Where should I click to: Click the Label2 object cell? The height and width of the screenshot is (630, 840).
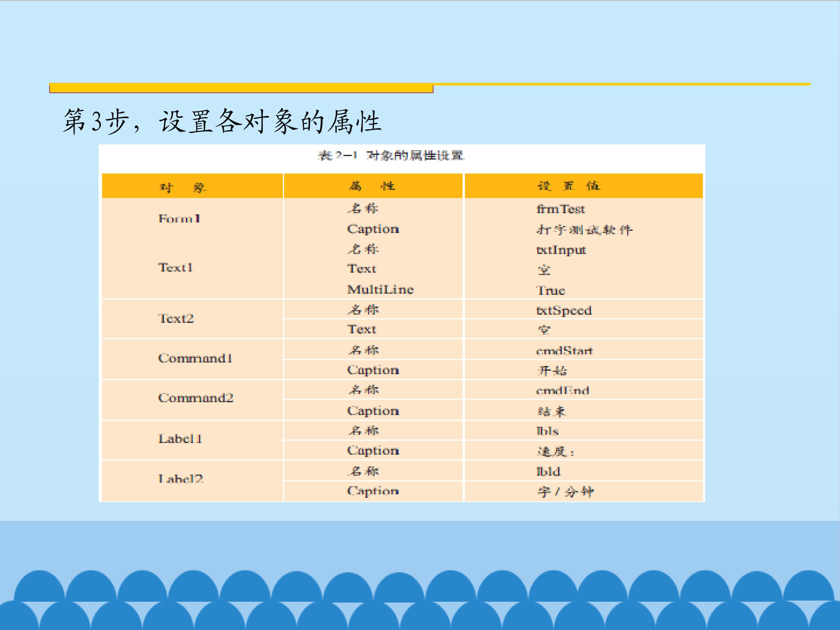pyautogui.click(x=192, y=480)
